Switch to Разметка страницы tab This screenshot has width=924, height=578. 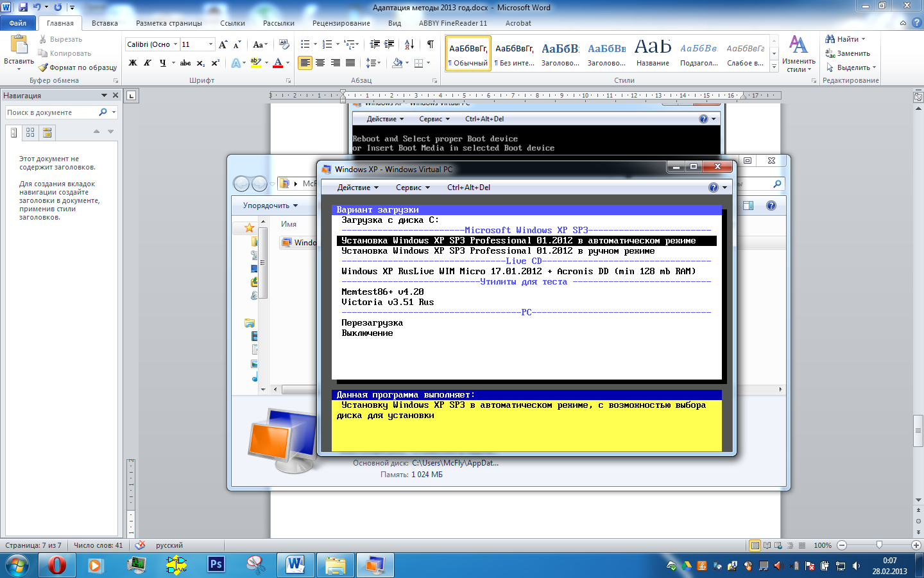click(169, 23)
